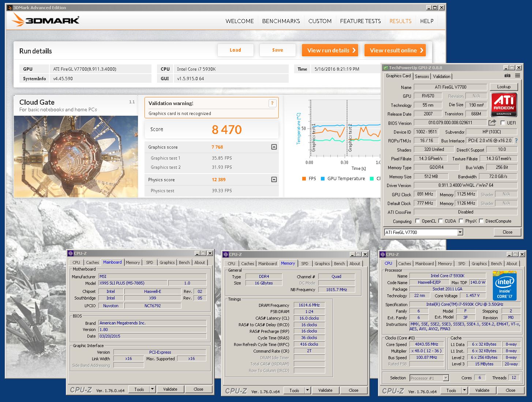Click Tools button in CPU CPU-Z window
Screen dimensions: 532x402
451,390
